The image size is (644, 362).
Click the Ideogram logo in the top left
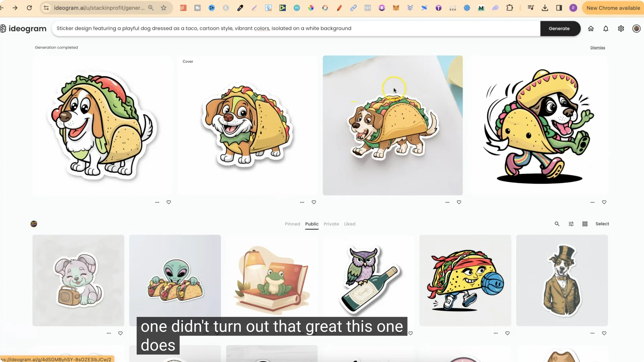pos(23,28)
